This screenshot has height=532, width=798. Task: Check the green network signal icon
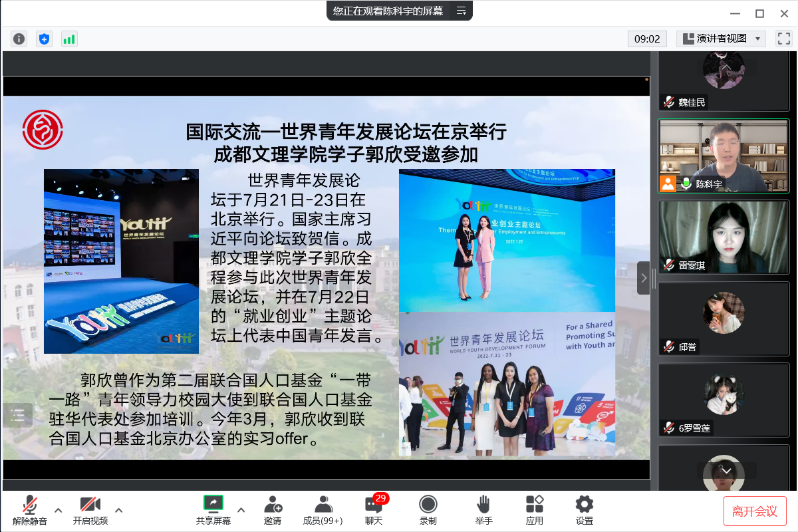click(x=69, y=39)
